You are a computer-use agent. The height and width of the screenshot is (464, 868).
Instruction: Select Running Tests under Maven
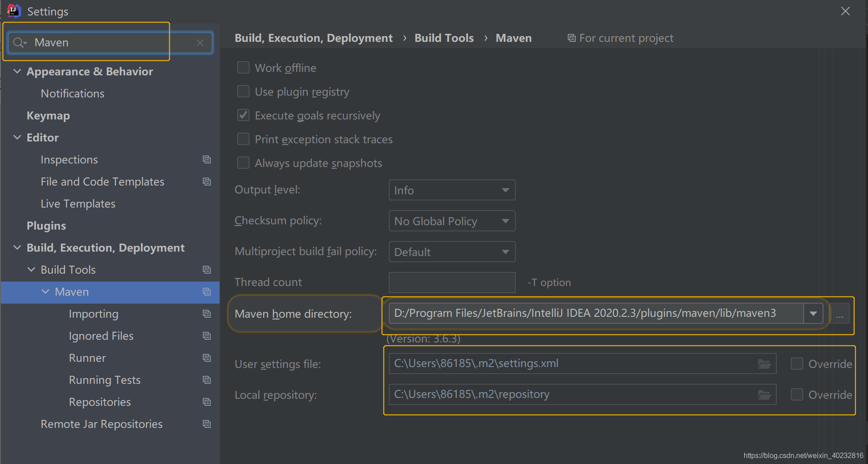104,380
